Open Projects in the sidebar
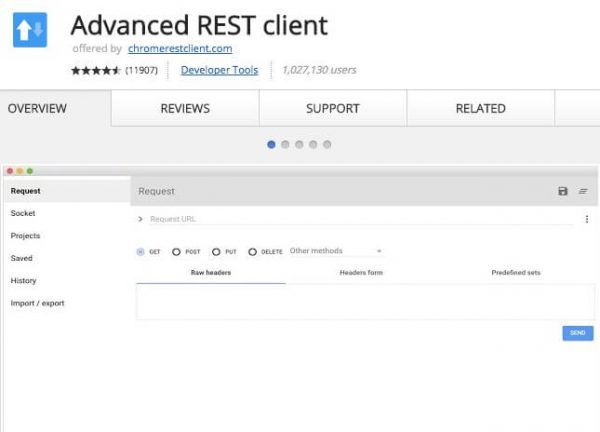Viewport: 600px width, 432px height. pyautogui.click(x=67, y=236)
